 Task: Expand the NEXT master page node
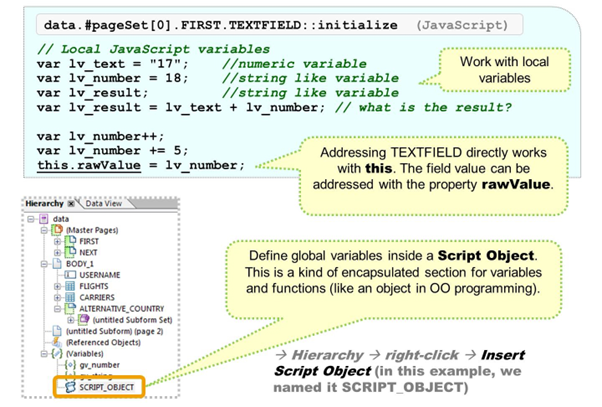point(59,252)
